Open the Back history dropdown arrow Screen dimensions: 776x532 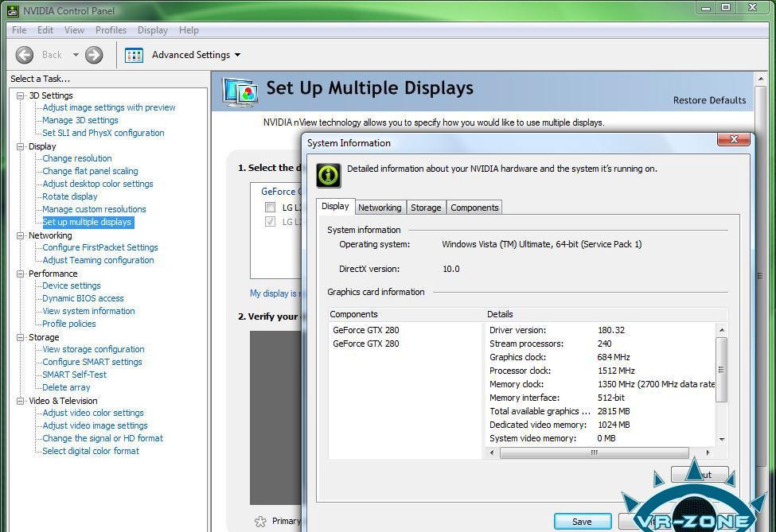(76, 55)
